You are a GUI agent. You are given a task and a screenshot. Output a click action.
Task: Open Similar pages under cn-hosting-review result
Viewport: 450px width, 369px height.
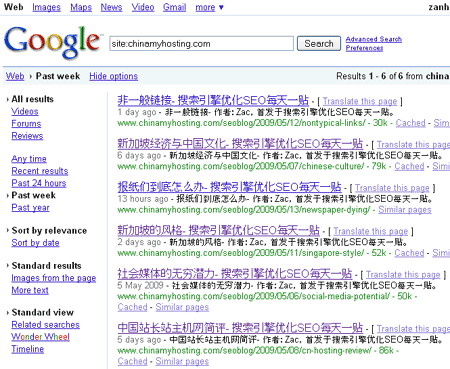click(182, 361)
